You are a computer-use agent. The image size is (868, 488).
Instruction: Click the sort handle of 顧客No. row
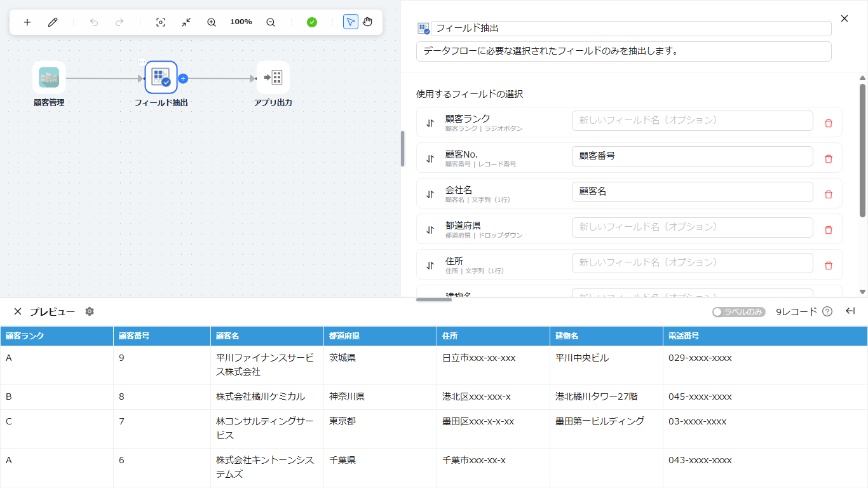(430, 159)
